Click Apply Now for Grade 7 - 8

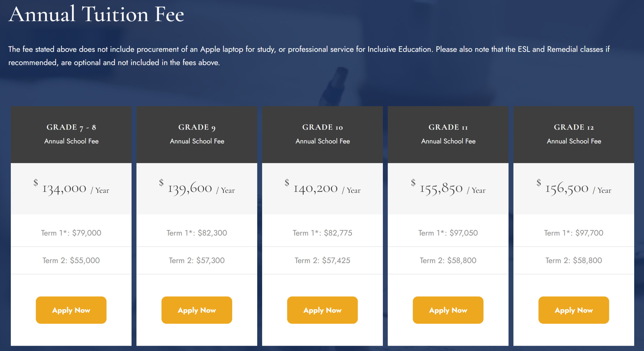click(x=71, y=310)
